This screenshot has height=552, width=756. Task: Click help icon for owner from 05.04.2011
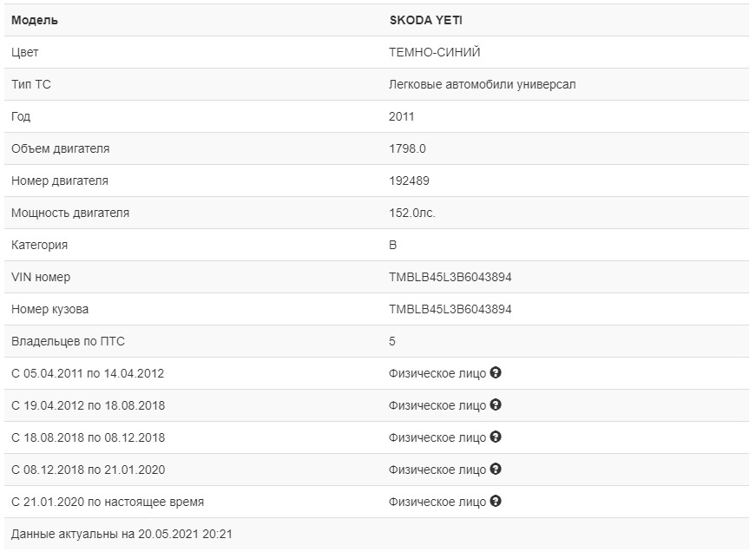(496, 372)
